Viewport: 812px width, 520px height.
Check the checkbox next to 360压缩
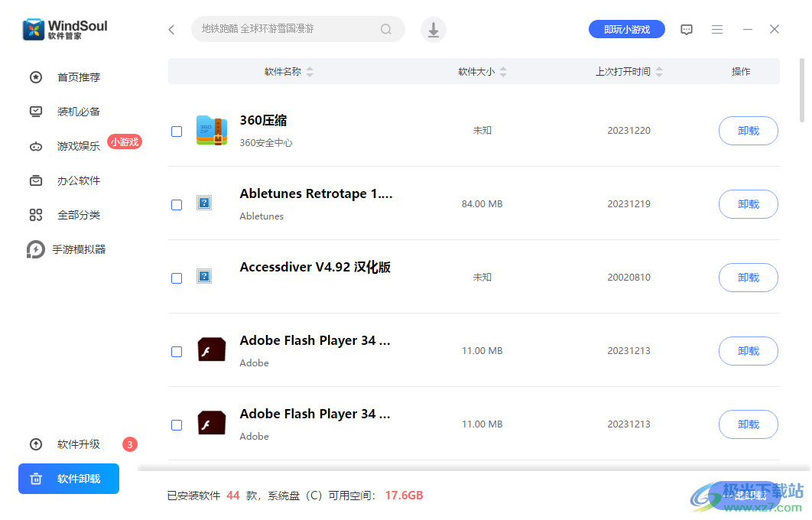(177, 131)
